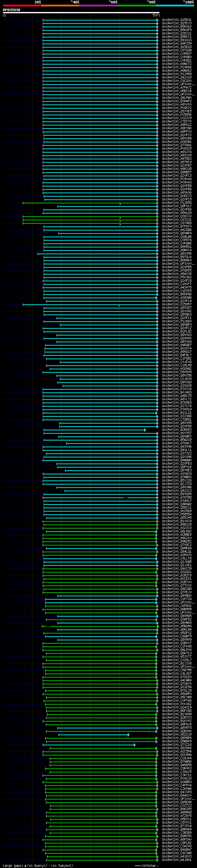This screenshot has width=197, height=868.
Task: Click label UniRef100_C8VY01
Action: (176, 822)
